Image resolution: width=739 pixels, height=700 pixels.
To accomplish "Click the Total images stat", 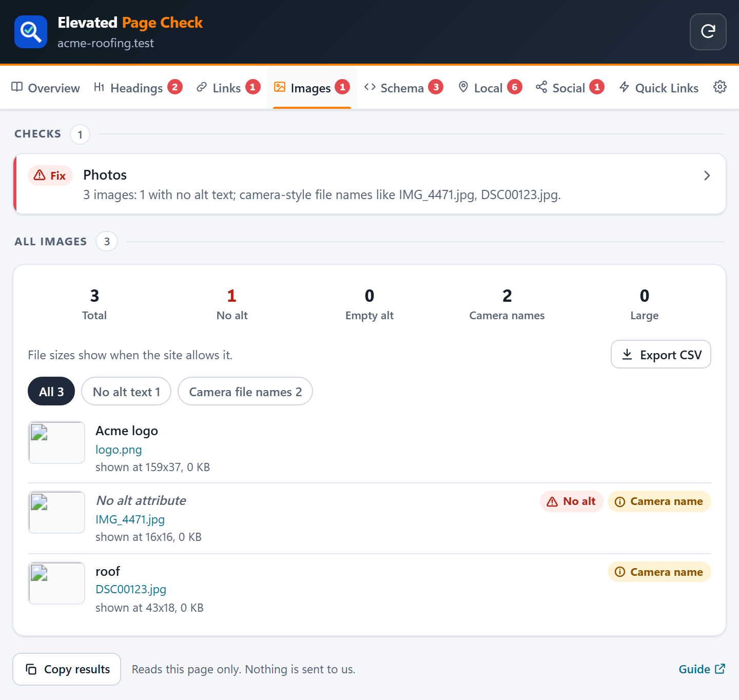I will (94, 305).
